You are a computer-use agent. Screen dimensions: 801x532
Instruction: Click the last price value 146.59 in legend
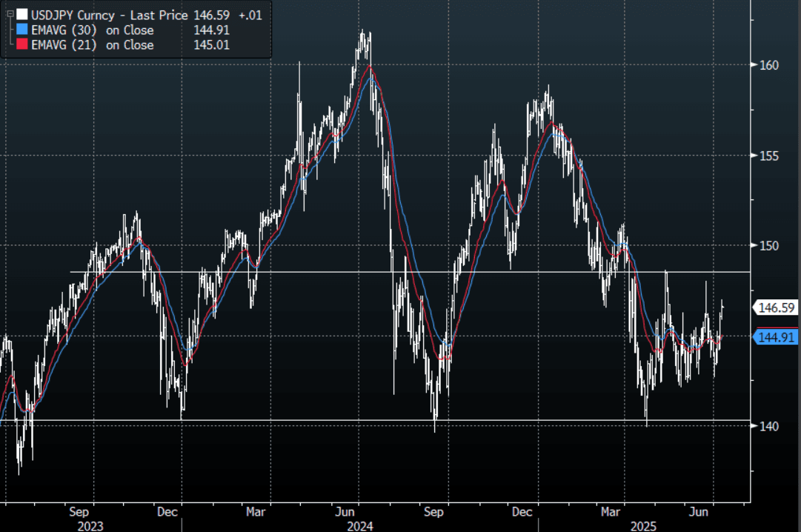pyautogui.click(x=211, y=14)
